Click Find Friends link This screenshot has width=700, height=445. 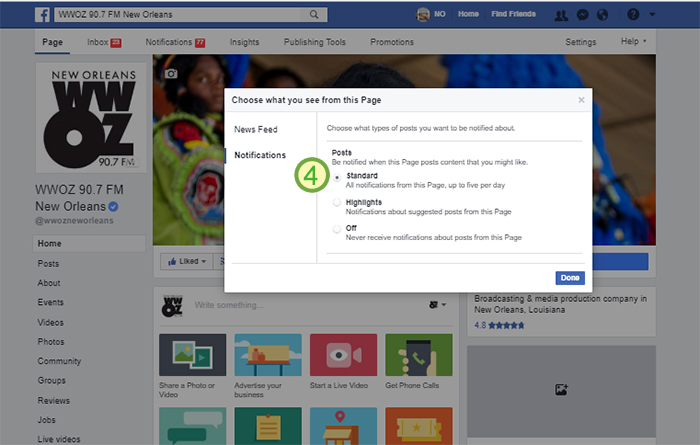[x=513, y=14]
